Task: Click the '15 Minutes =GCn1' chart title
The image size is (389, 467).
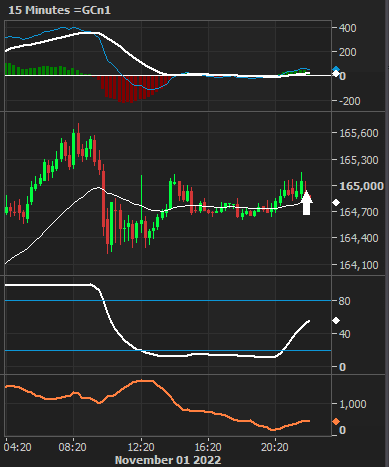Action: [59, 10]
